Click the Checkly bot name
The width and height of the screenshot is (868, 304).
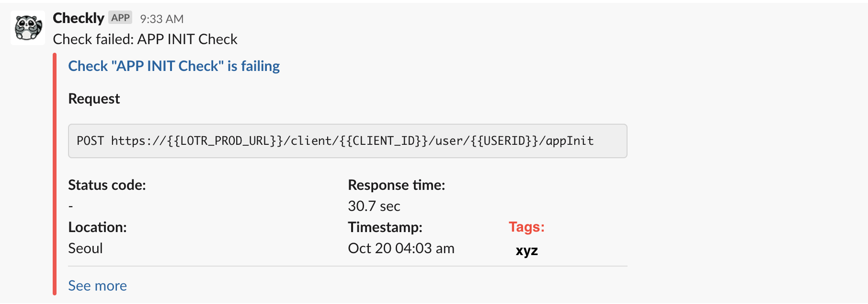coord(79,17)
